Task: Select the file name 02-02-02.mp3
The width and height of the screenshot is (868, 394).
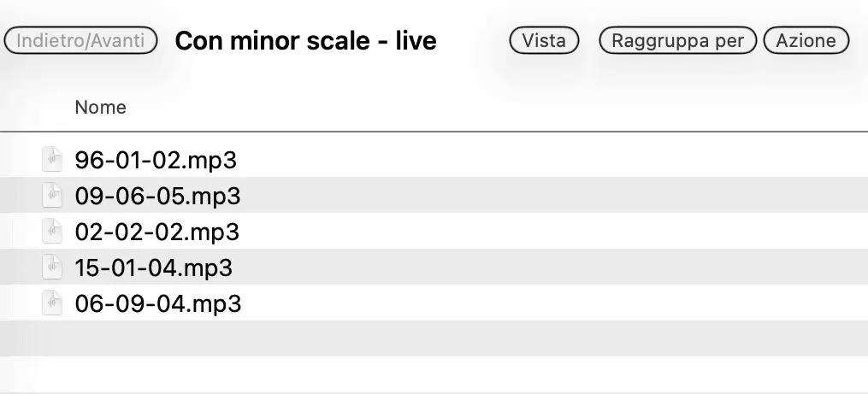Action: pos(156,232)
